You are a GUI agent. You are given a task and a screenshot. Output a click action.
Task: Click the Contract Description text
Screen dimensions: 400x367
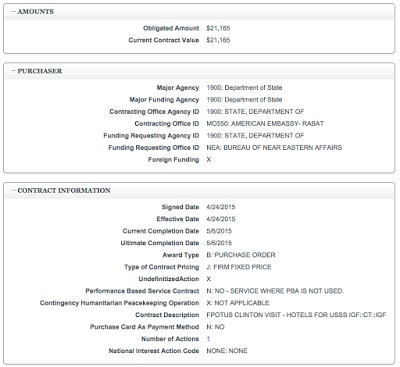[296, 315]
